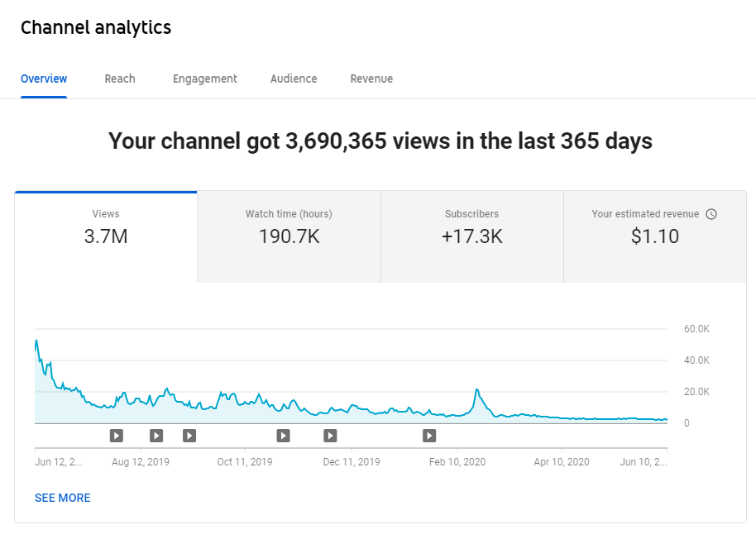
Task: Go to the Audience tab
Action: (294, 79)
